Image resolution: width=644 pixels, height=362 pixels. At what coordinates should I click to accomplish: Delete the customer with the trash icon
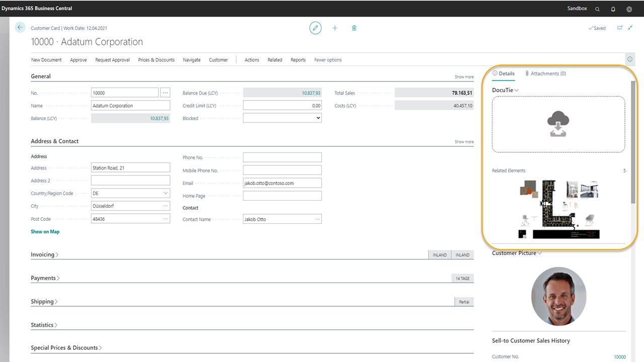tap(354, 28)
